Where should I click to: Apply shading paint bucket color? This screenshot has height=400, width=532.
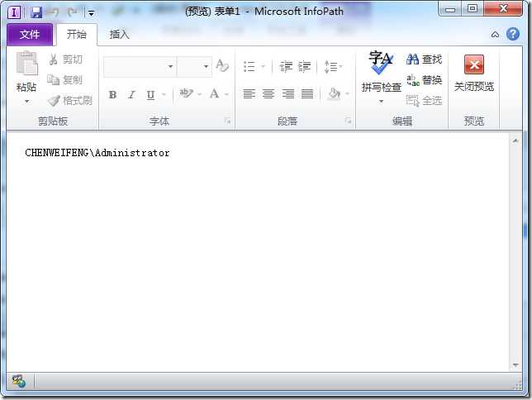point(335,93)
